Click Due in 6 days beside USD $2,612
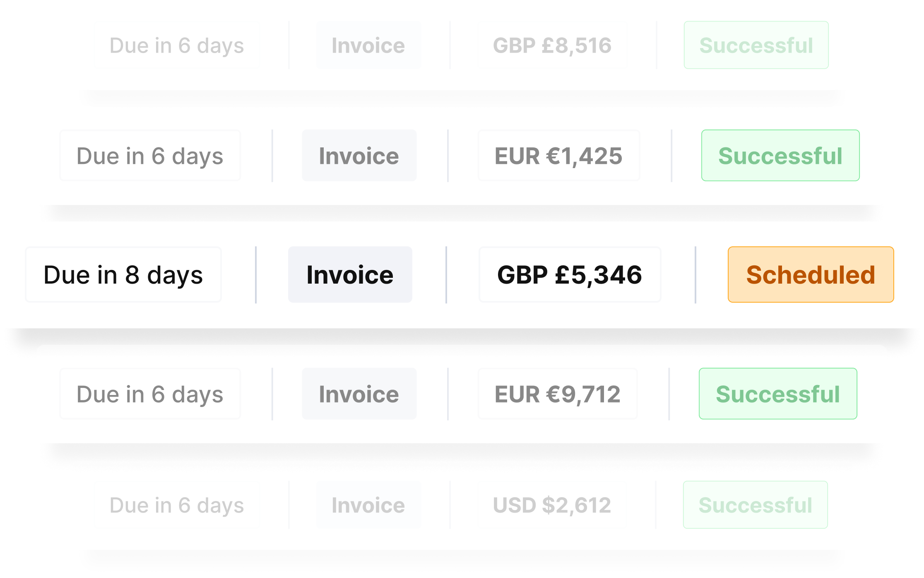Image resolution: width=924 pixels, height=578 pixels. (x=177, y=505)
